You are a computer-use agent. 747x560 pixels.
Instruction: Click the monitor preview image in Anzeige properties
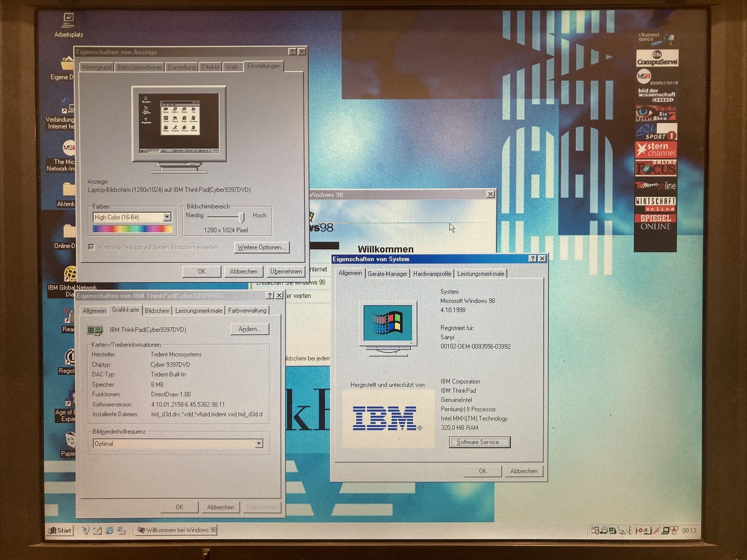(179, 130)
